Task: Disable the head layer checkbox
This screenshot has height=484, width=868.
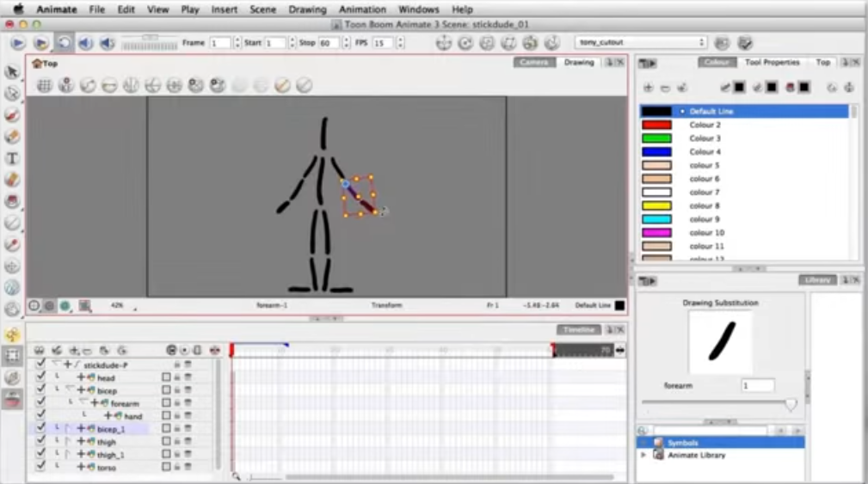Action: pos(40,377)
